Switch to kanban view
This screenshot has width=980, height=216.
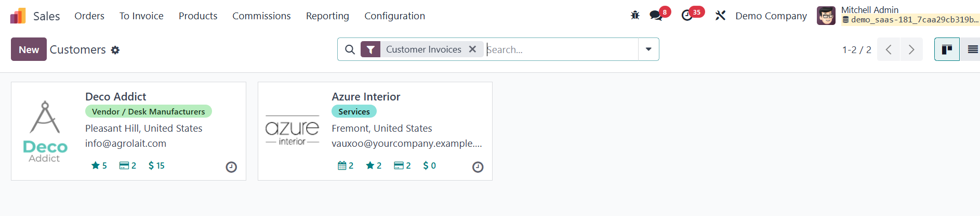click(947, 49)
